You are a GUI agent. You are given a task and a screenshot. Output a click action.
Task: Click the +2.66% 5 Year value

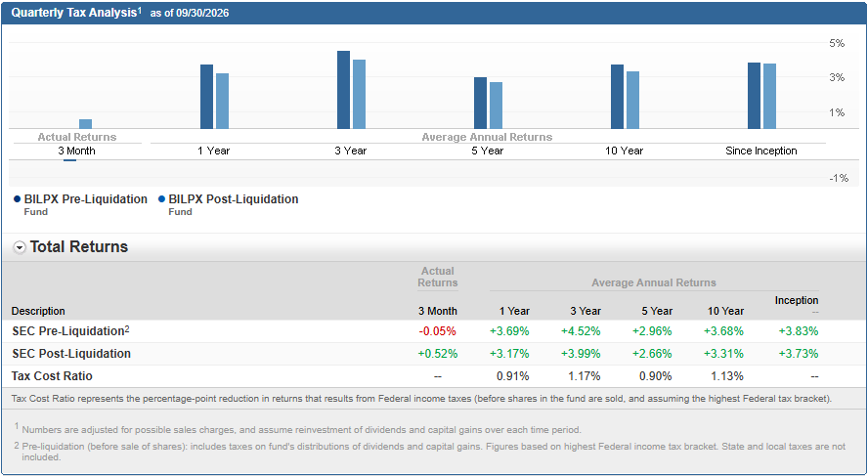click(652, 354)
